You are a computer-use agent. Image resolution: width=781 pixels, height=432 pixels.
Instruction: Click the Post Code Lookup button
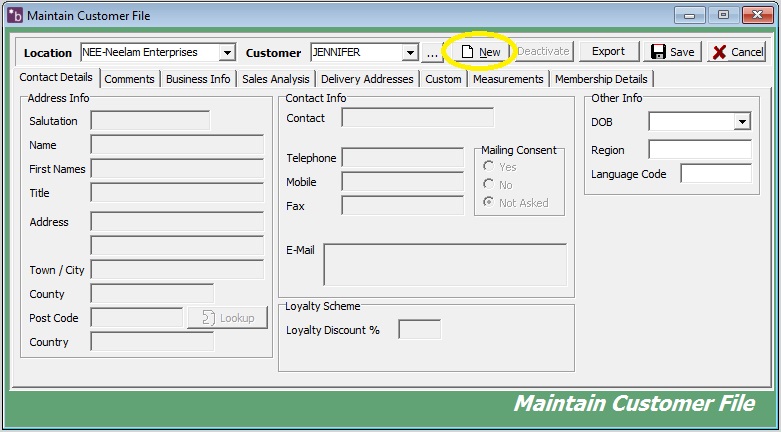pos(228,318)
